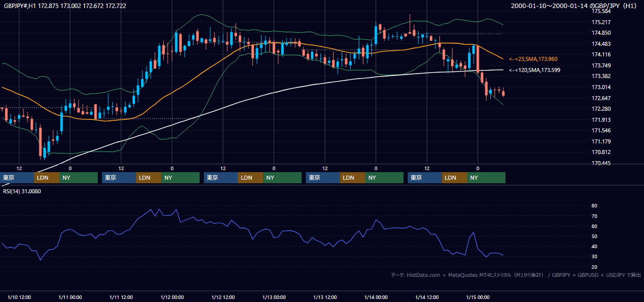The image size is (644, 302).
Task: Click the 1/11 12:00 date label
Action: pos(121,297)
